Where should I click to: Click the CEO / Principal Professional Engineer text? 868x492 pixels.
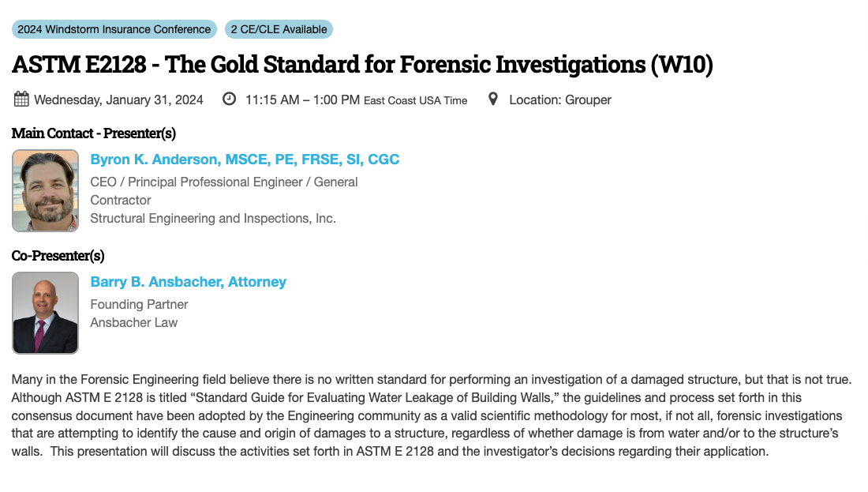(225, 182)
